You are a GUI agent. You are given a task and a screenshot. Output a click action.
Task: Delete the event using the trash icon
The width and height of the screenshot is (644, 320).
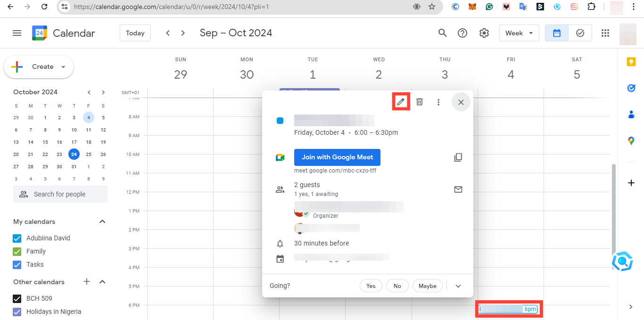(x=420, y=102)
